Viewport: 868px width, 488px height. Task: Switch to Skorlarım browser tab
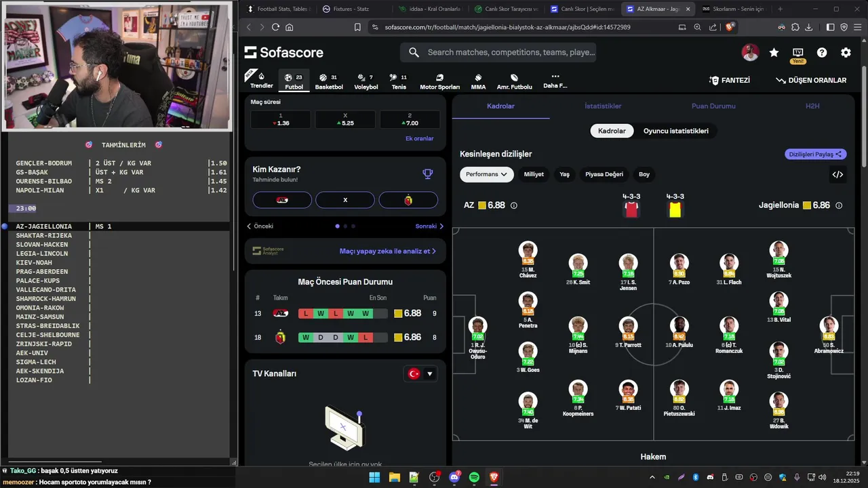[734, 9]
